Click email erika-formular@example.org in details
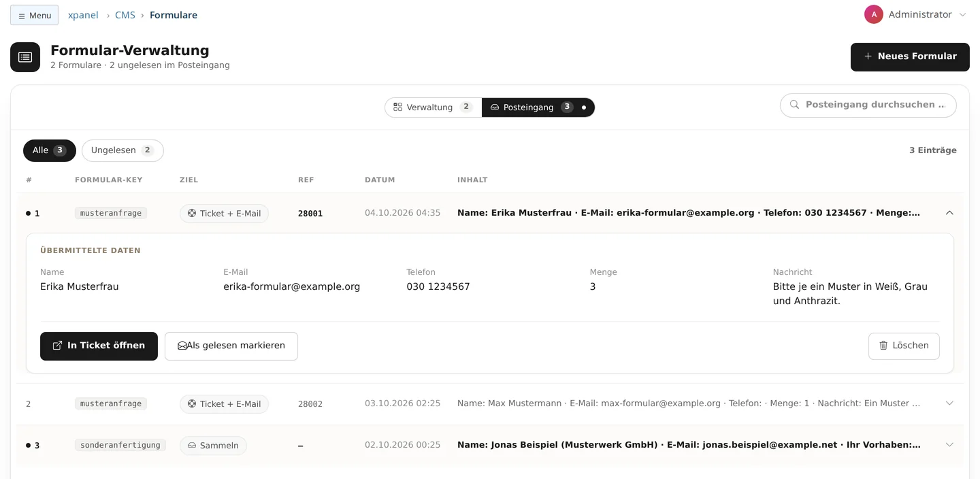Image resolution: width=980 pixels, height=479 pixels. [x=291, y=286]
